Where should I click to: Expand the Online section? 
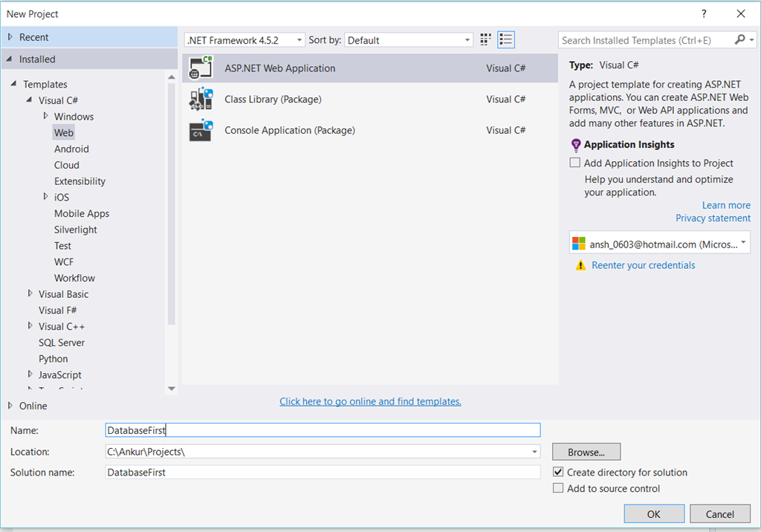[x=10, y=405]
